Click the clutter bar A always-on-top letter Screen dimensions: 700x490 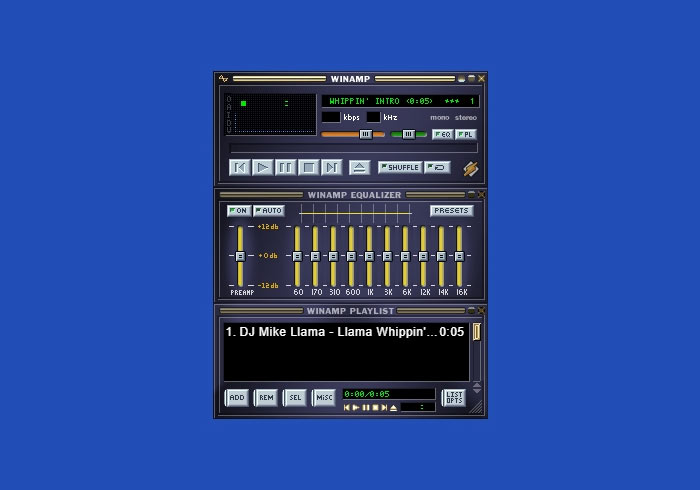click(x=229, y=107)
